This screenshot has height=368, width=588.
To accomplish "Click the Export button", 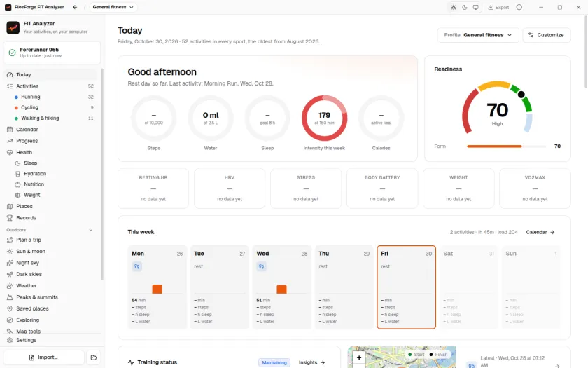I will point(498,7).
